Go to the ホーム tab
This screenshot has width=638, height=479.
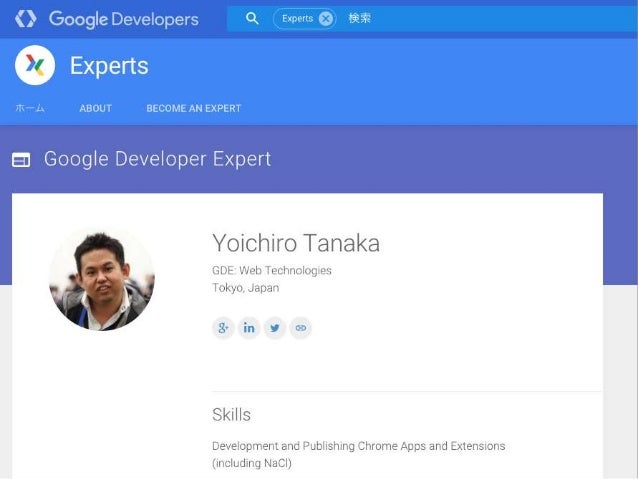(30, 108)
